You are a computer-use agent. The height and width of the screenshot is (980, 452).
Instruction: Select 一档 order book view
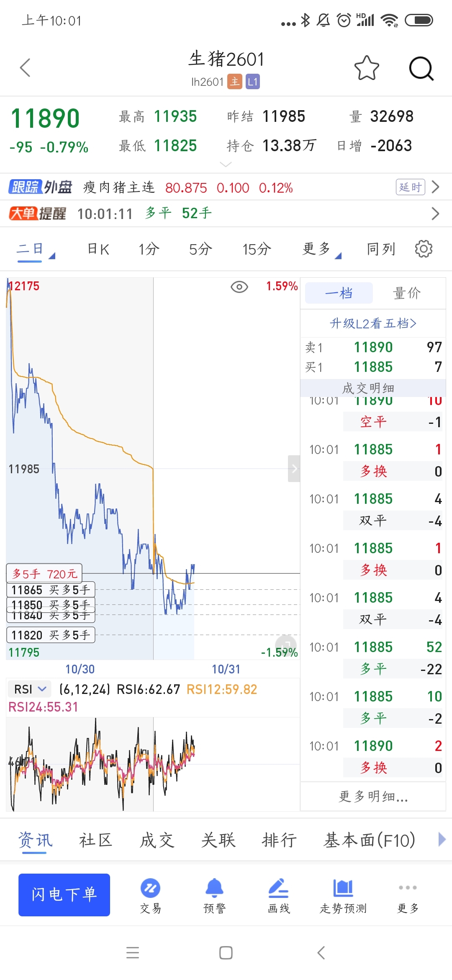tap(339, 293)
